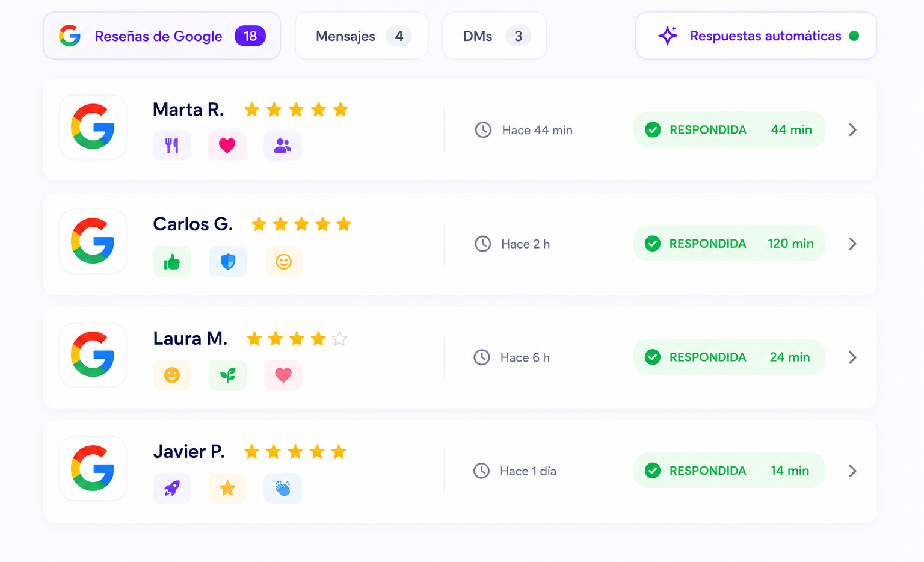The height and width of the screenshot is (562, 924).
Task: Click the green leaf tag on Laura M.
Action: (x=228, y=375)
